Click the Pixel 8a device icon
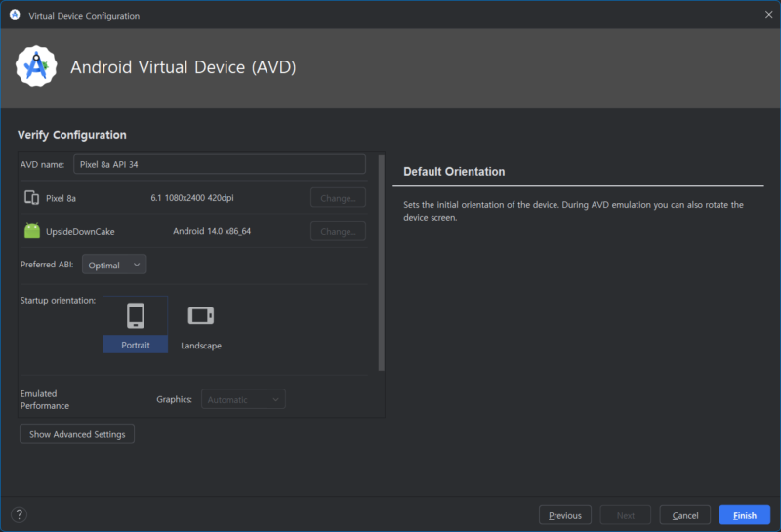 tap(32, 198)
